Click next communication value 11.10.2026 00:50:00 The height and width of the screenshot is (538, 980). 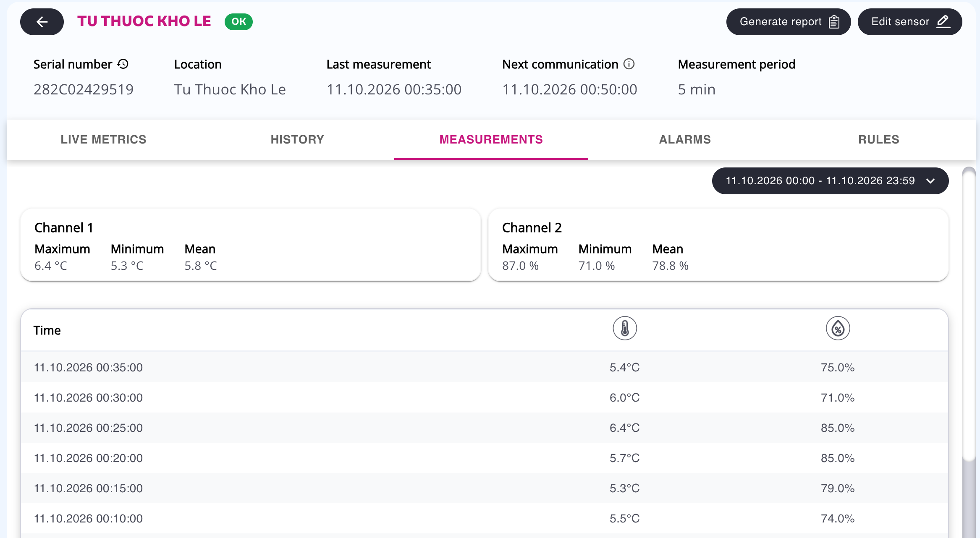click(570, 89)
